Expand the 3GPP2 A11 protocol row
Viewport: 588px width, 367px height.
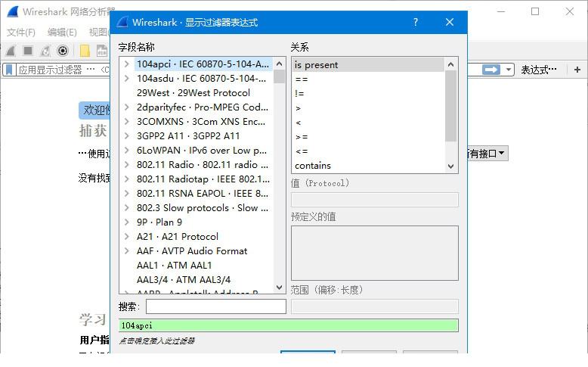(x=127, y=136)
